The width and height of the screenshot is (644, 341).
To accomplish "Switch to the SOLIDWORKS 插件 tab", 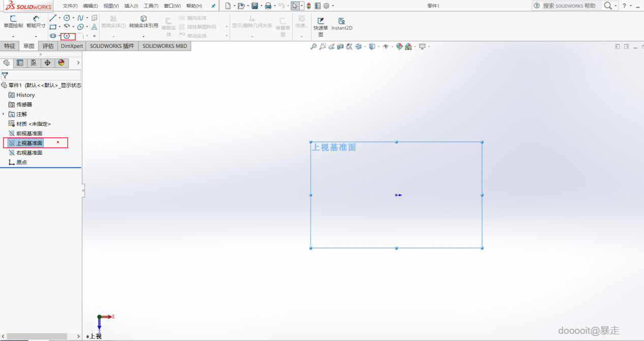I will pos(112,46).
